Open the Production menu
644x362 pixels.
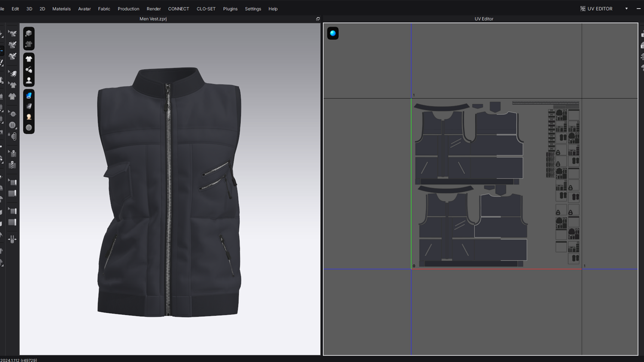tap(128, 9)
